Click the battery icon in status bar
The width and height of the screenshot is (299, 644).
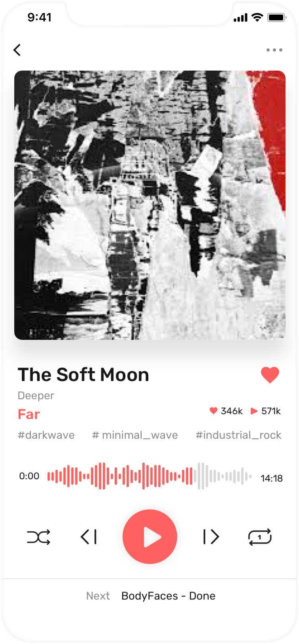coord(277,17)
